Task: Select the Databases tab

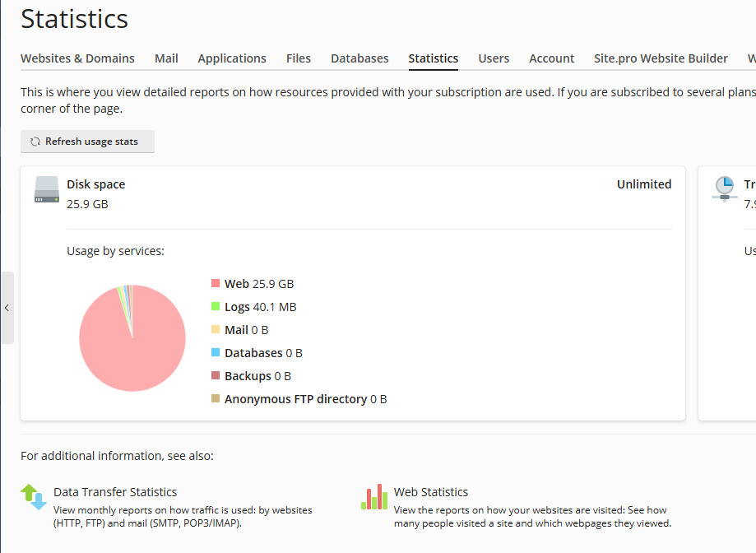Action: point(359,58)
